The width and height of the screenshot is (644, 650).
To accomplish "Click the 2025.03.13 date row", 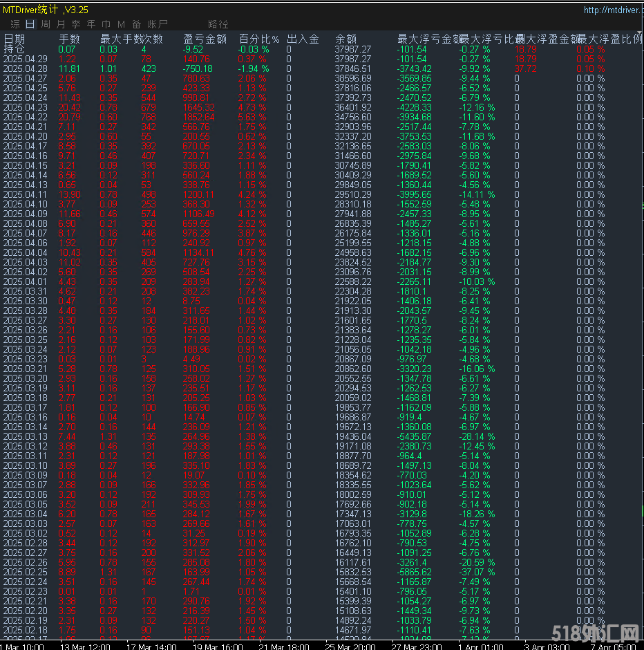I will point(25,437).
